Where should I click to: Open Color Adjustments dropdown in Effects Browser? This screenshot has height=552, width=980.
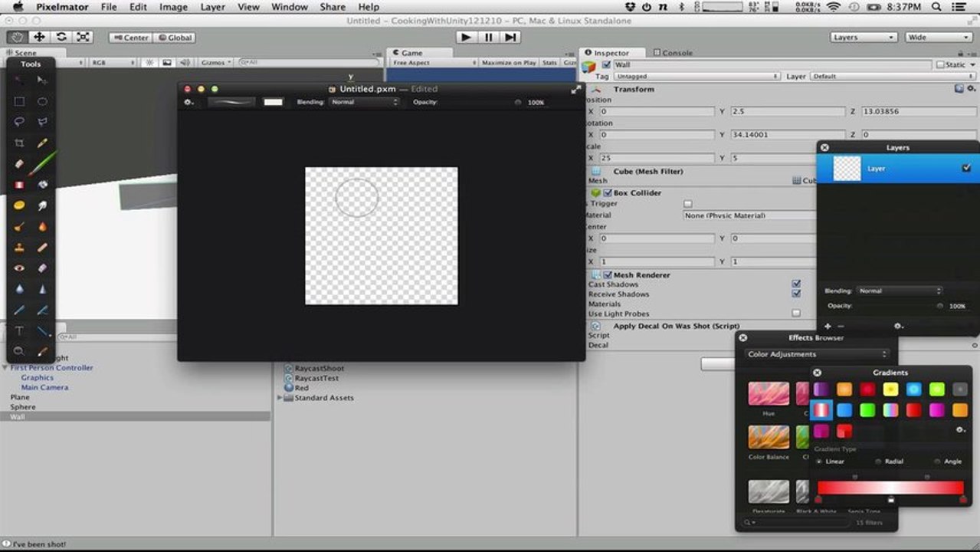(817, 354)
